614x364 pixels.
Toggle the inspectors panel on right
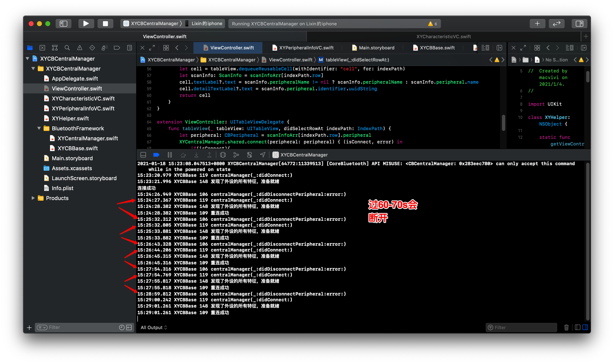click(x=579, y=23)
